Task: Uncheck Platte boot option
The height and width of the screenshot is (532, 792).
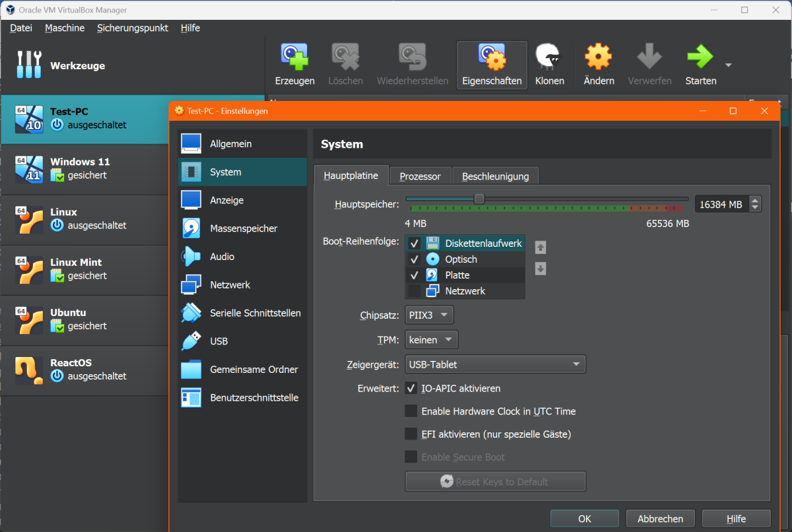Action: pos(414,275)
